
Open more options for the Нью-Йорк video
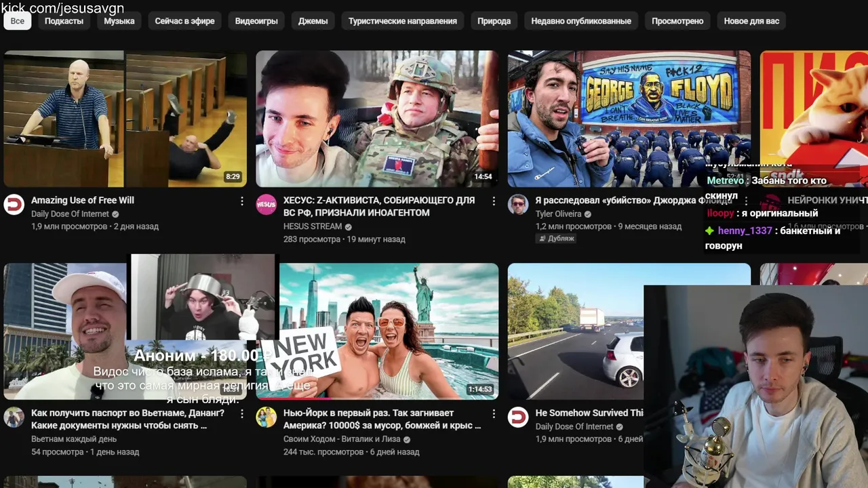click(x=494, y=413)
